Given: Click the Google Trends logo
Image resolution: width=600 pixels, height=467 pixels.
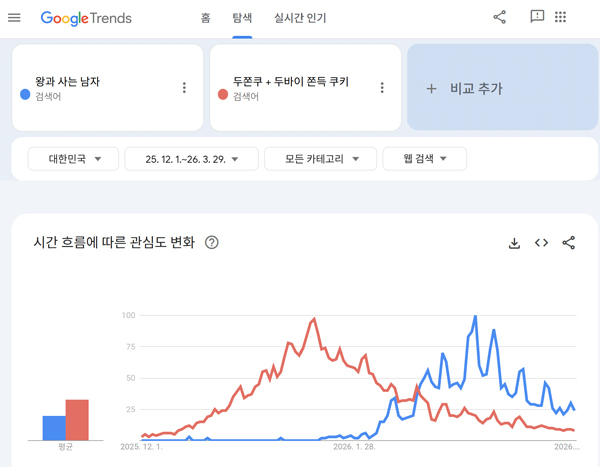Looking at the screenshot, I should pos(86,18).
